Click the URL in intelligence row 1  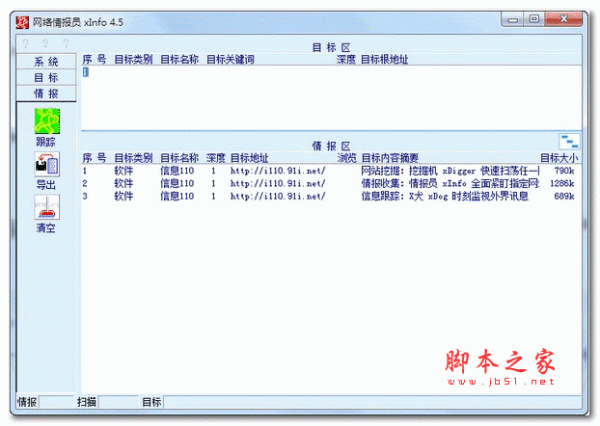click(278, 171)
